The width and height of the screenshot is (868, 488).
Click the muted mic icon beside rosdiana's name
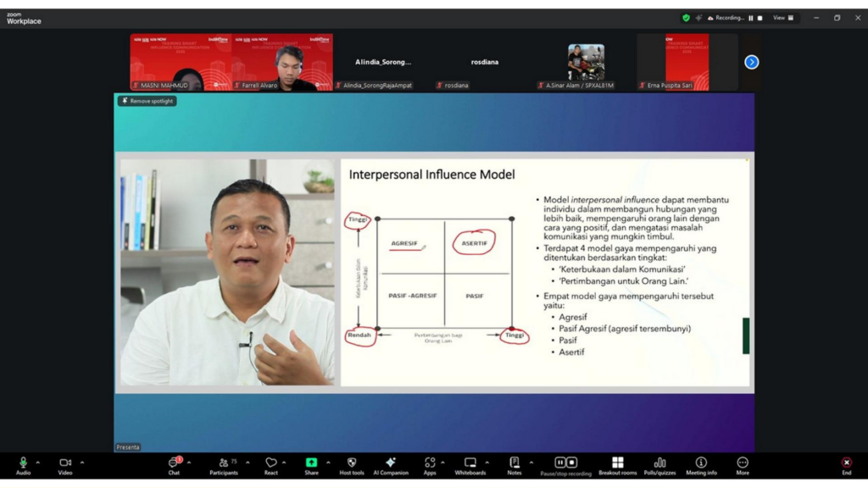click(x=440, y=86)
